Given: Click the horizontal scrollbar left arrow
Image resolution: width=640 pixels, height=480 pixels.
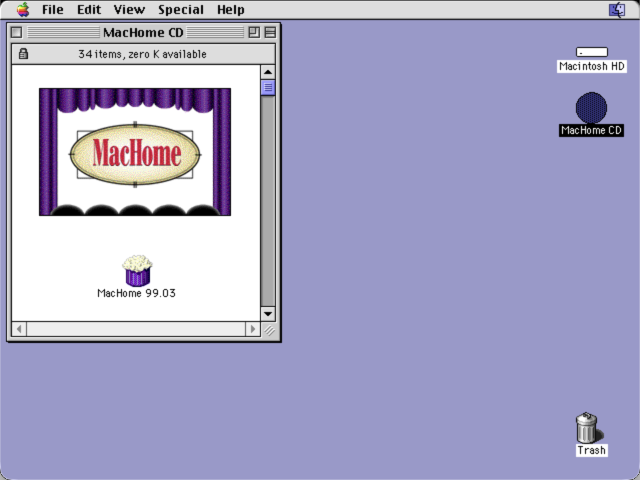Looking at the screenshot, I should pos(19,329).
